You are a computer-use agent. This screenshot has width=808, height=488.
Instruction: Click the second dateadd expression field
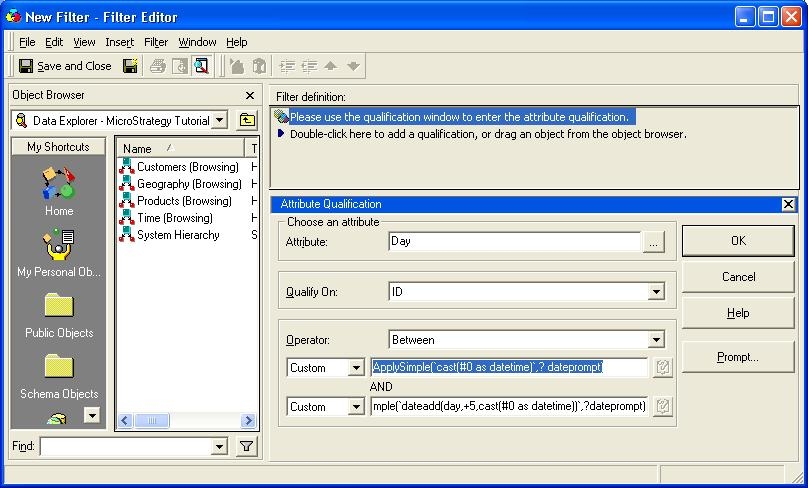509,406
